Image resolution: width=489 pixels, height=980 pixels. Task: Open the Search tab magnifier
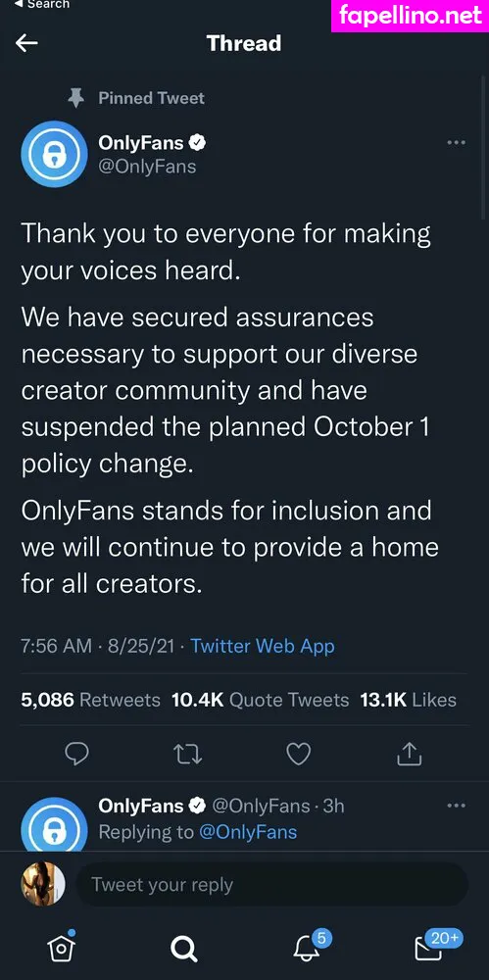[x=184, y=950]
